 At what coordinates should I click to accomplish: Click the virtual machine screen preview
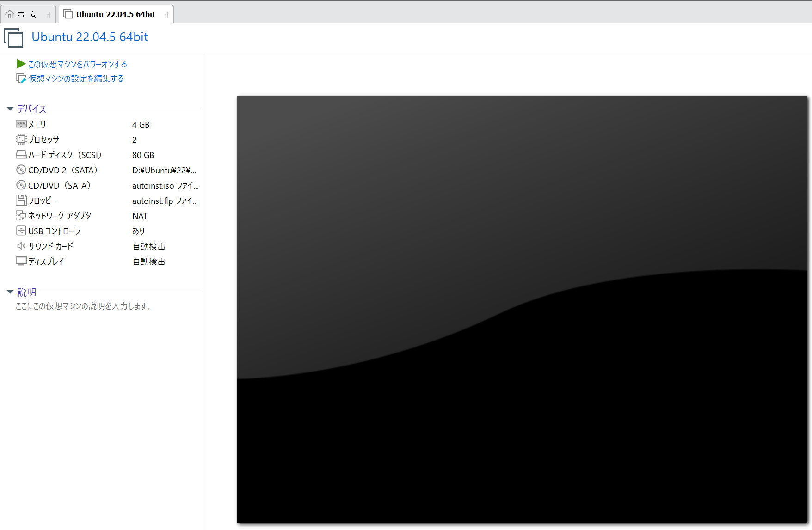tap(522, 309)
